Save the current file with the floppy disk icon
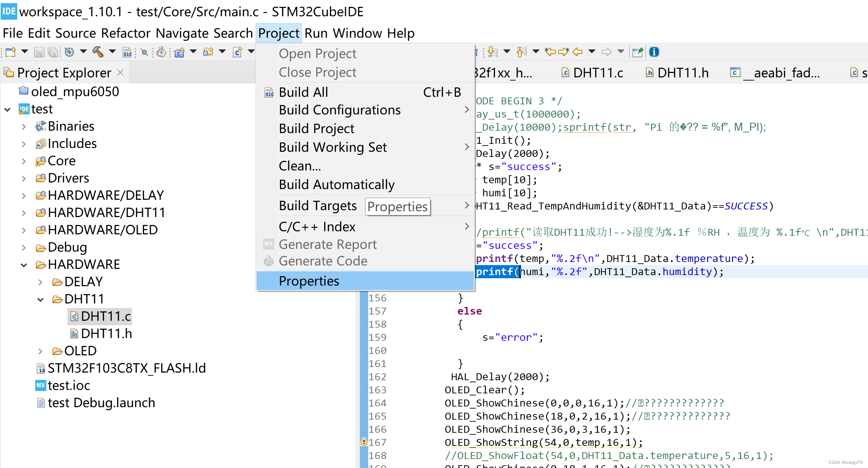 pyautogui.click(x=39, y=52)
